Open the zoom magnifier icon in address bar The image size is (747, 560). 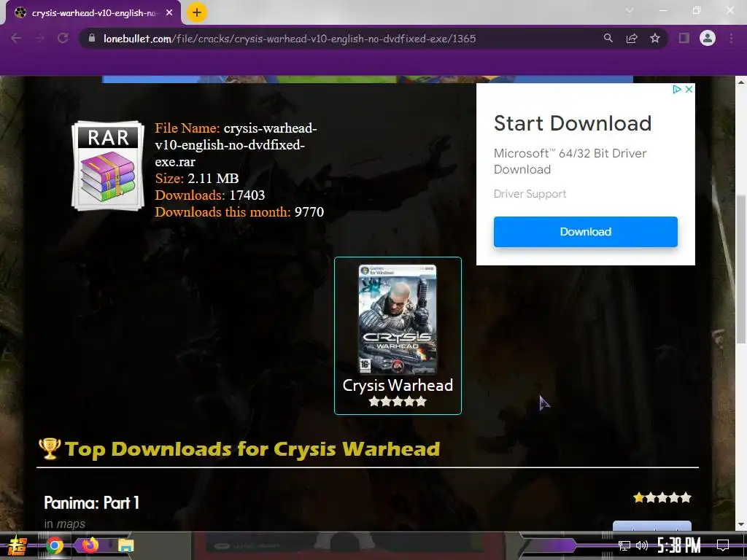[x=608, y=38]
